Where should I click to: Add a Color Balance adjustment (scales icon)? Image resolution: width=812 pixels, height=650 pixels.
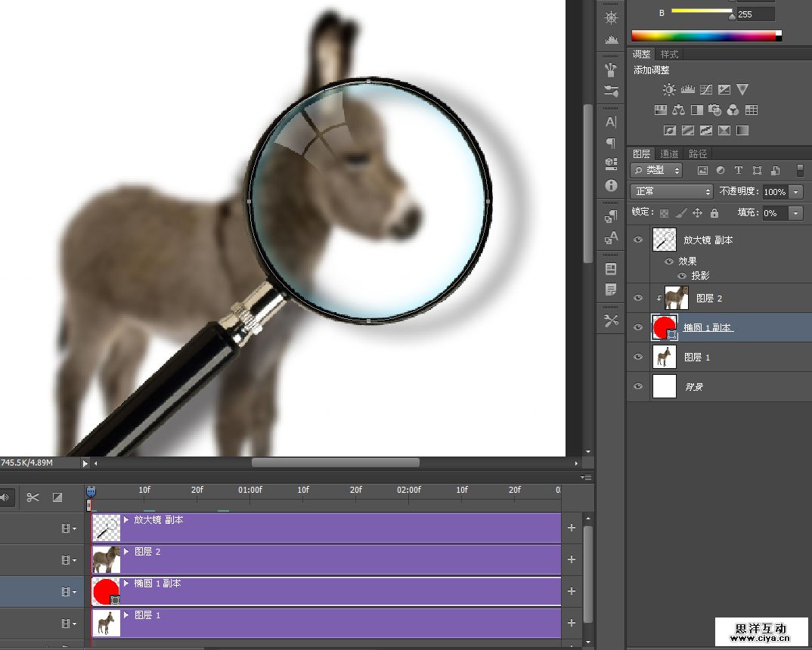tap(678, 110)
